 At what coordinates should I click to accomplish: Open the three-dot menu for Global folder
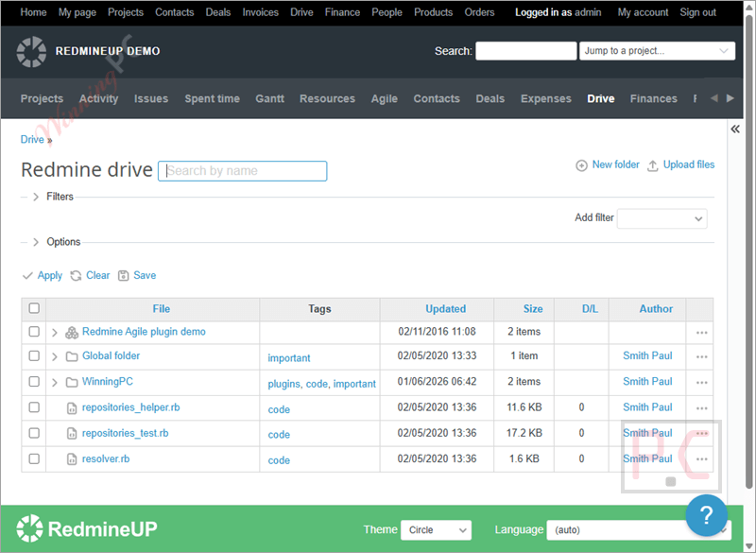pos(701,356)
